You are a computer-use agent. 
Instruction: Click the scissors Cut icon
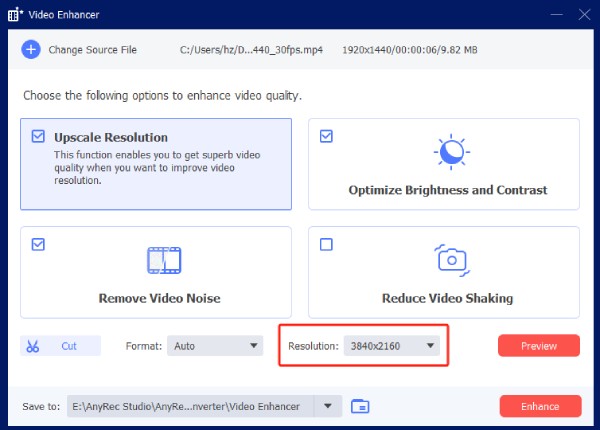pyautogui.click(x=34, y=346)
